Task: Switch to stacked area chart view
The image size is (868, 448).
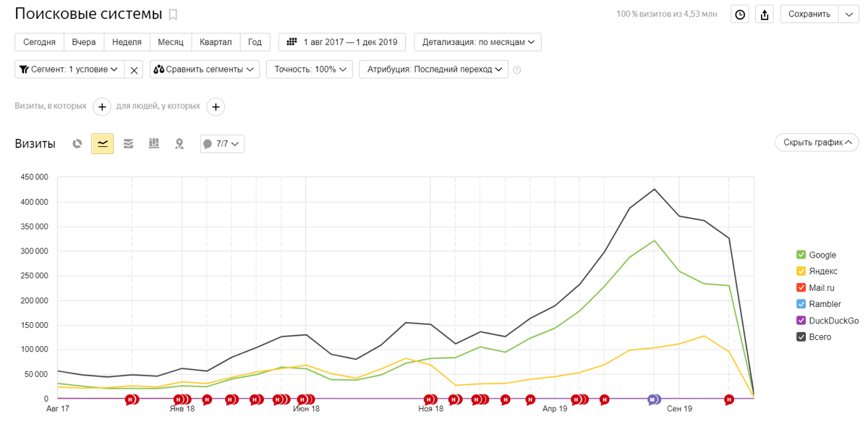Action: 128,143
